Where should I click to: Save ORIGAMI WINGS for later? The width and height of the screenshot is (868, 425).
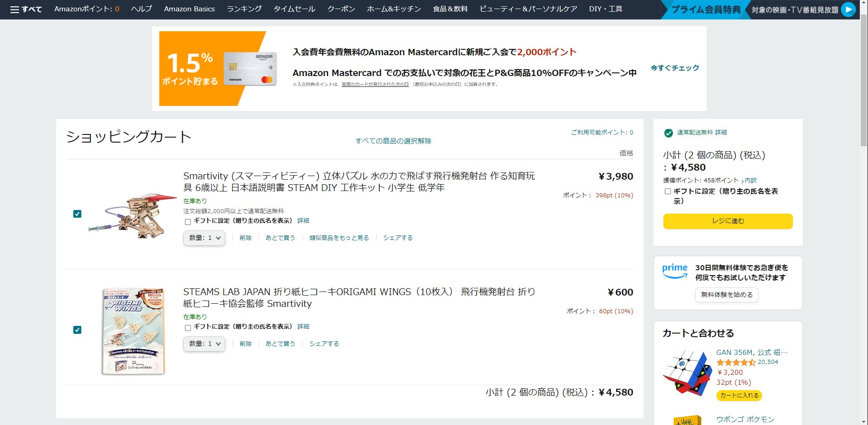(x=280, y=344)
